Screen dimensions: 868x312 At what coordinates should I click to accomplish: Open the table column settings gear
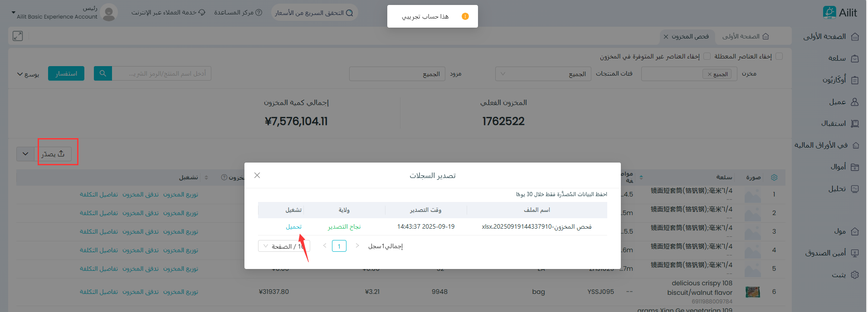pyautogui.click(x=774, y=178)
